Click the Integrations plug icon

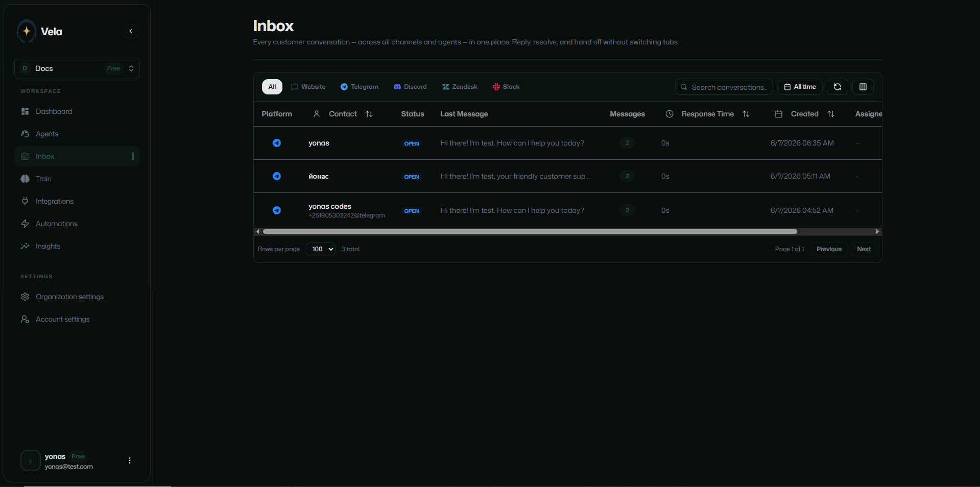[25, 201]
